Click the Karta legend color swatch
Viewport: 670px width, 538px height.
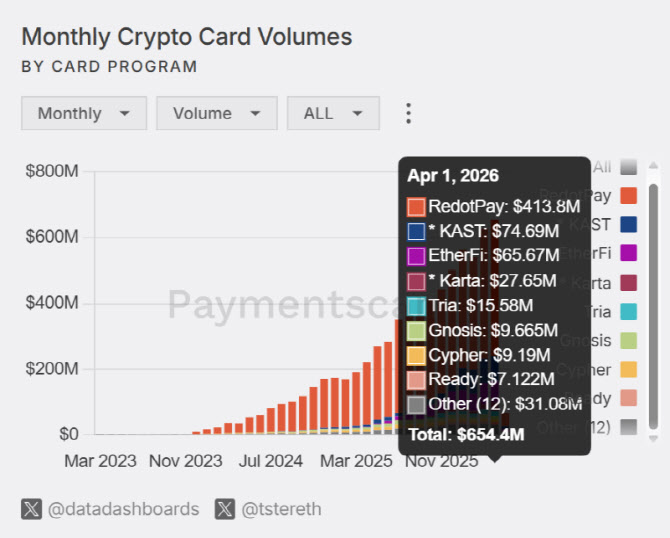pyautogui.click(x=628, y=283)
